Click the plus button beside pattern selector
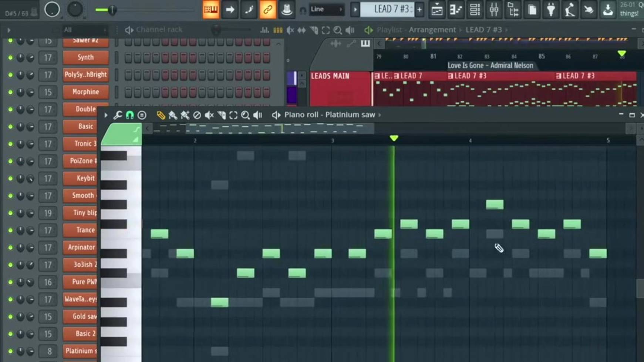The height and width of the screenshot is (362, 644). [419, 9]
